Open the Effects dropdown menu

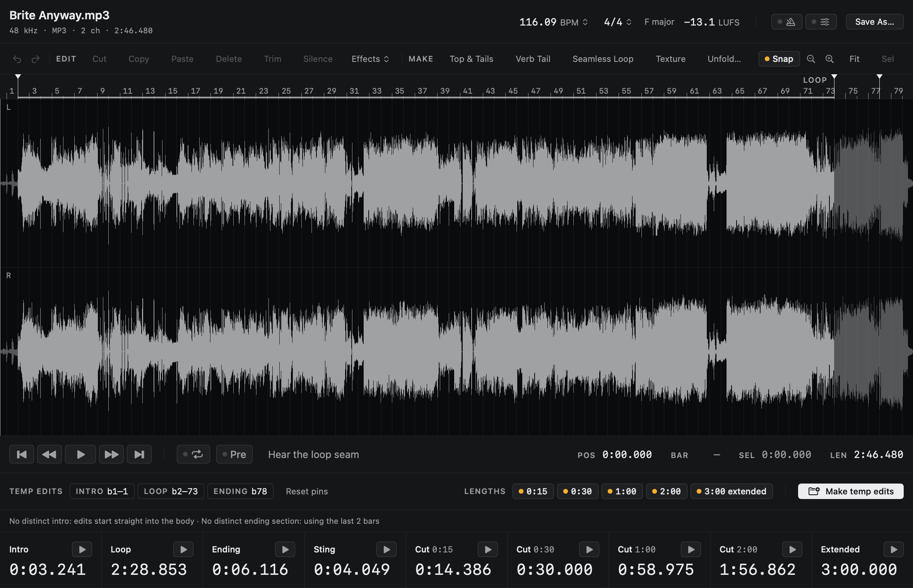pos(370,59)
